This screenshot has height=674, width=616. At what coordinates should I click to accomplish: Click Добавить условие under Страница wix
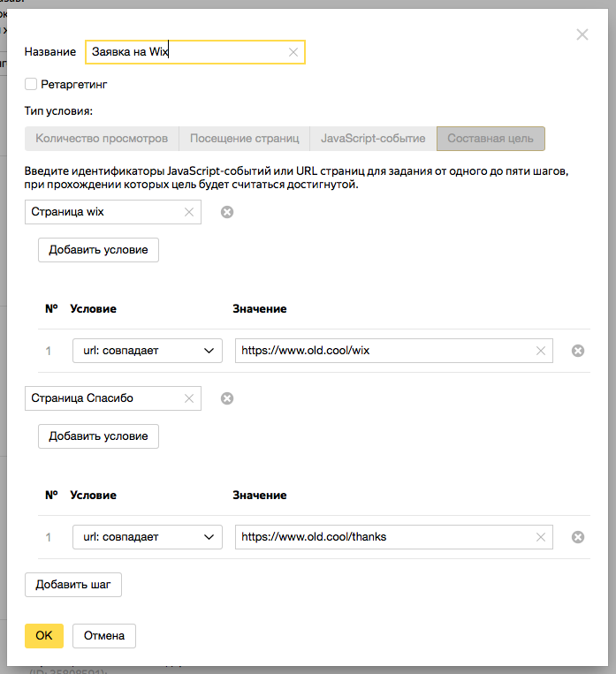tap(98, 250)
